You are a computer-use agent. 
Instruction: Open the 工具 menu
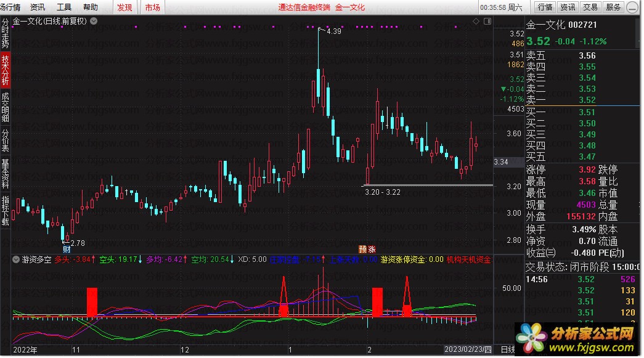[x=64, y=7]
